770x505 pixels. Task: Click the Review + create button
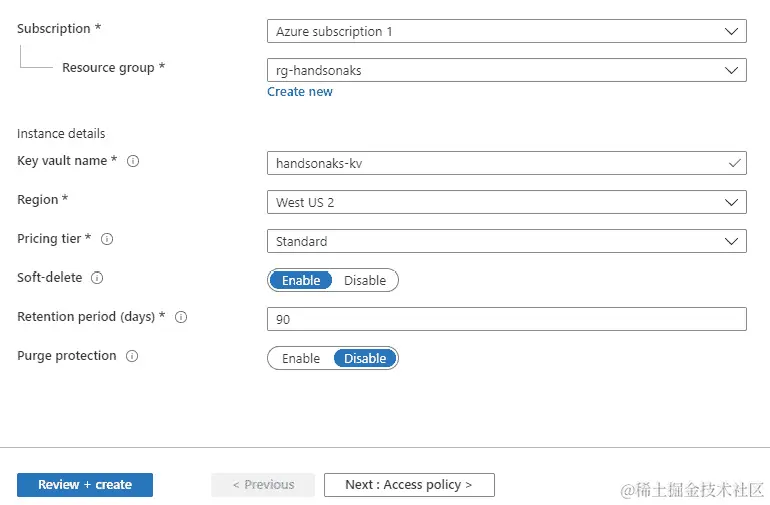(x=85, y=485)
